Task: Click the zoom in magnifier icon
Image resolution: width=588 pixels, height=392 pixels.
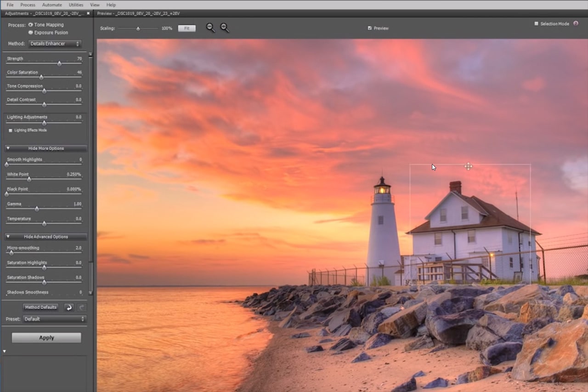Action: point(224,28)
